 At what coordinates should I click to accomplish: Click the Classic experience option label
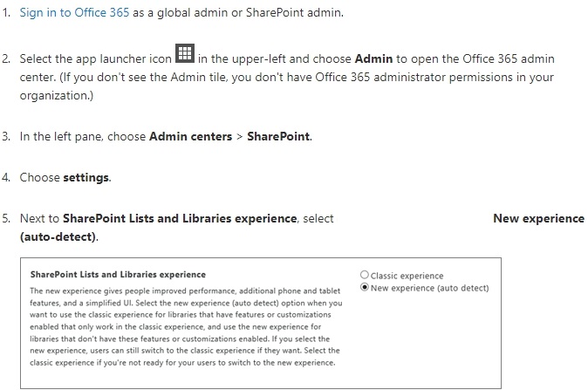tap(407, 276)
